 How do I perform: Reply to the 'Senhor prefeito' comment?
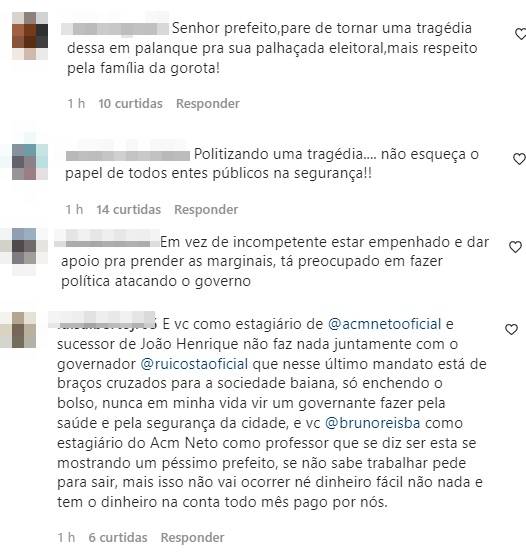pyautogui.click(x=208, y=104)
